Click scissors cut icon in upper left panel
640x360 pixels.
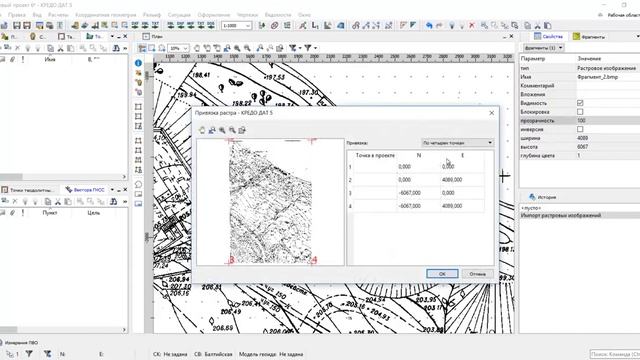click(60, 48)
